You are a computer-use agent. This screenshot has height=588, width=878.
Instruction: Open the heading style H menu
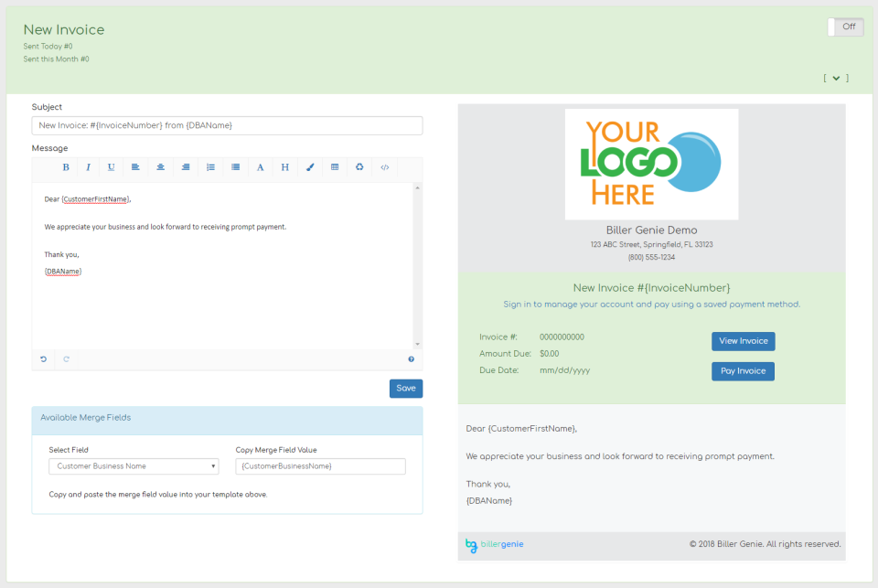coord(285,167)
